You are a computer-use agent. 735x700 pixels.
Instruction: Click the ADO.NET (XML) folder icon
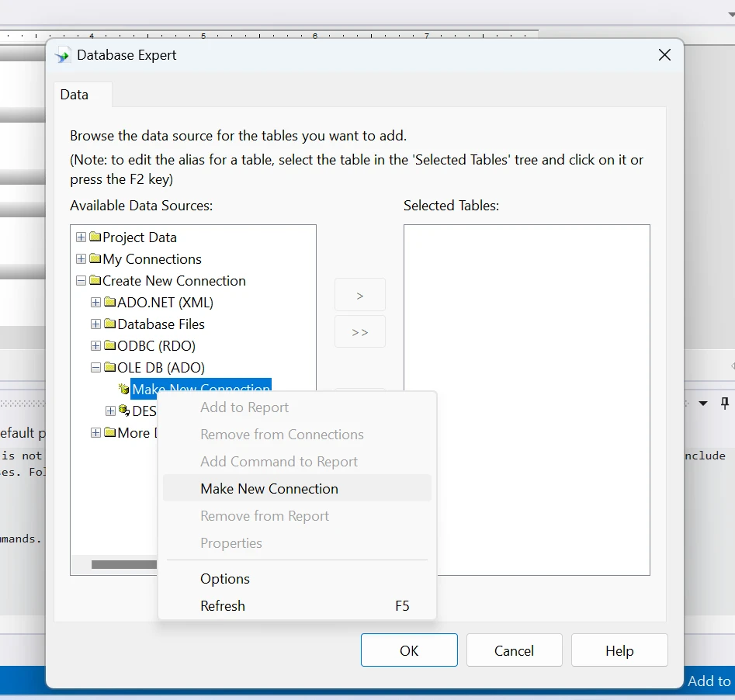[x=110, y=303]
